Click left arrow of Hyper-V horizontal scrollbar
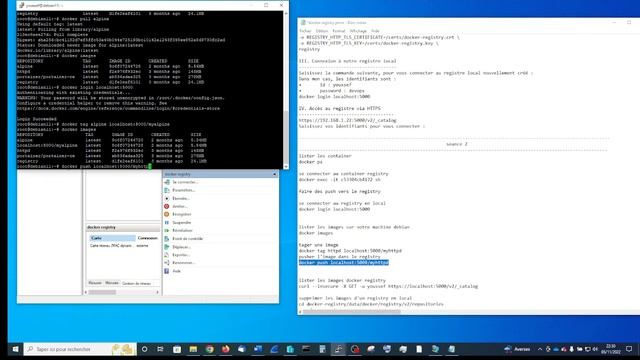 tap(86, 292)
